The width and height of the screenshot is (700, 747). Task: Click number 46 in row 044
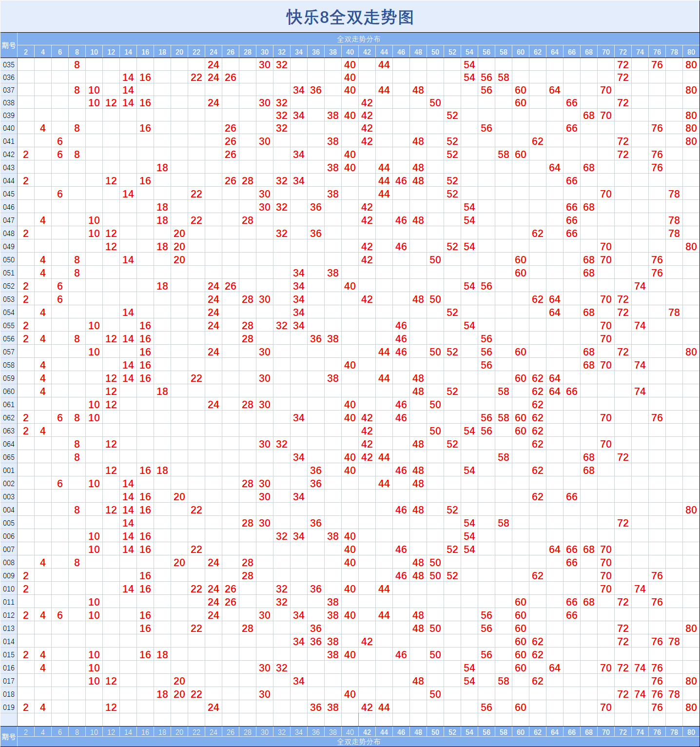pyautogui.click(x=401, y=180)
